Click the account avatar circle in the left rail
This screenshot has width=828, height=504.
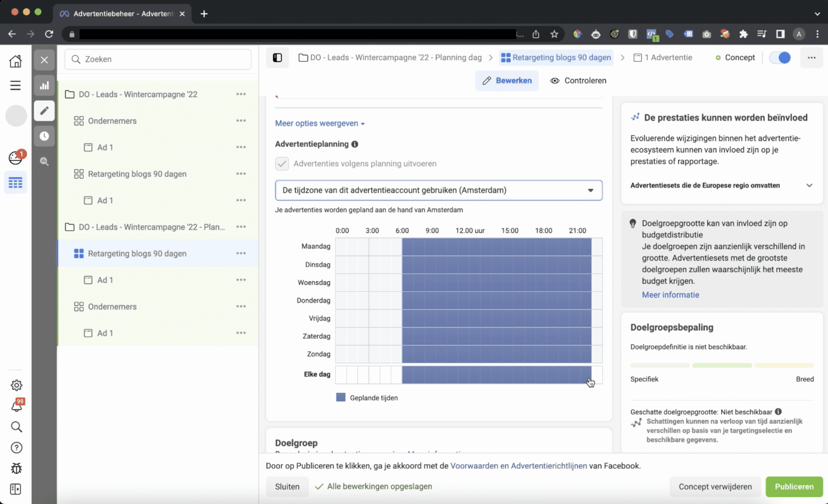16,116
